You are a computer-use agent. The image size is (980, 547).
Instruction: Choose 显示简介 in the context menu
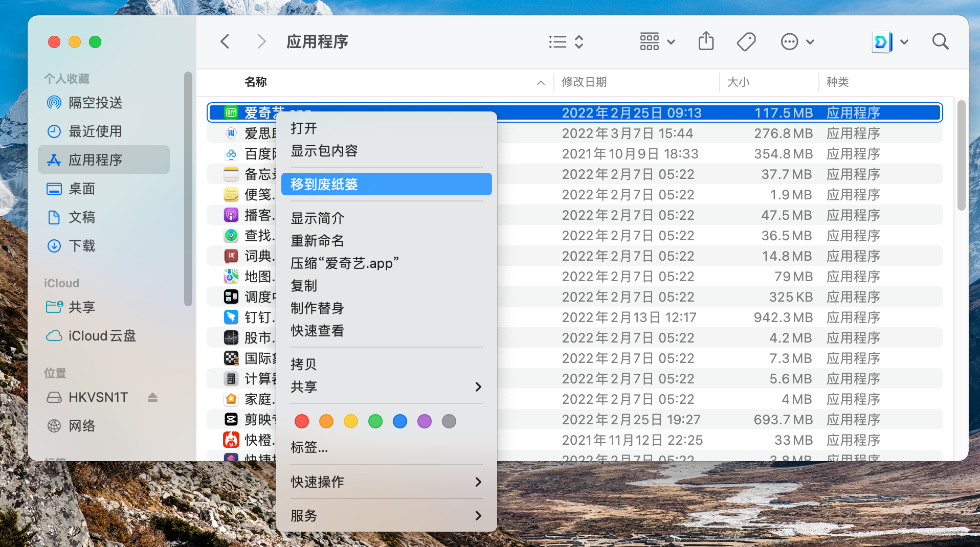click(386, 218)
